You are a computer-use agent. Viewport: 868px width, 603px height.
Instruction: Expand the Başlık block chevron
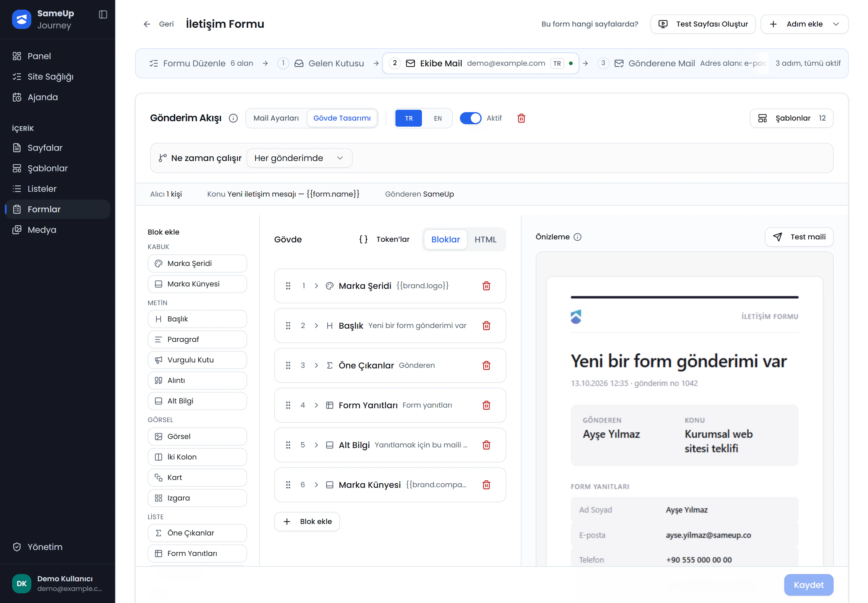pos(316,326)
